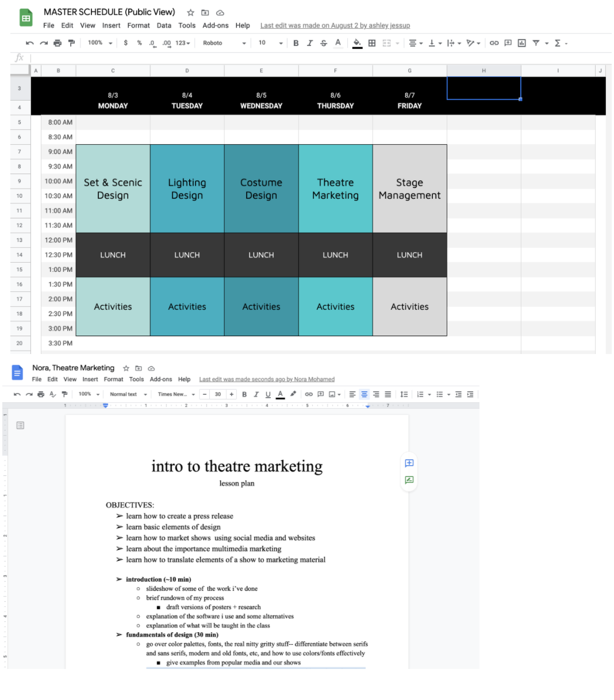The width and height of the screenshot is (614, 700).
Task: Star the MASTER SCHEDULE spreadsheet
Action: [x=190, y=13]
